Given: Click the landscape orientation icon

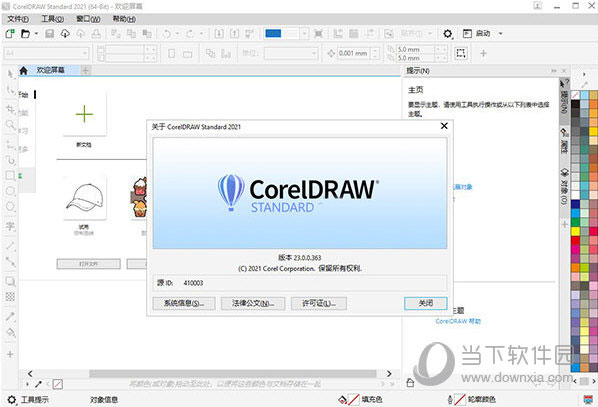Looking at the screenshot, I should pyautogui.click(x=187, y=54).
